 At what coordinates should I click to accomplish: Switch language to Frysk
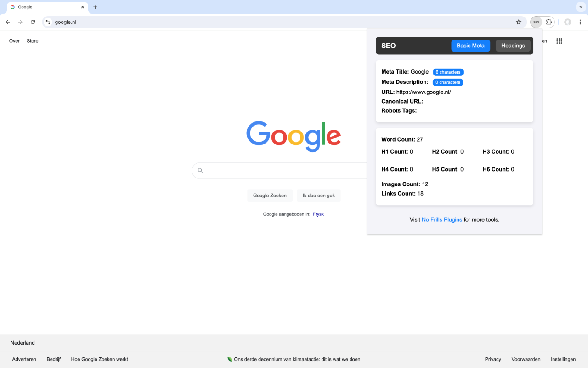click(x=318, y=214)
